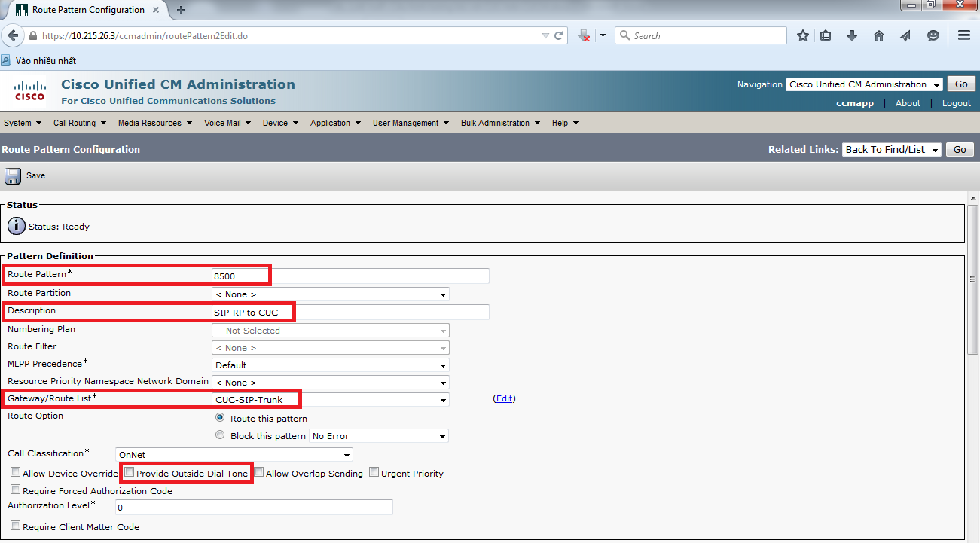This screenshot has width=980, height=543.
Task: Click the Edit link beside Gateway/Route List
Action: pos(504,398)
